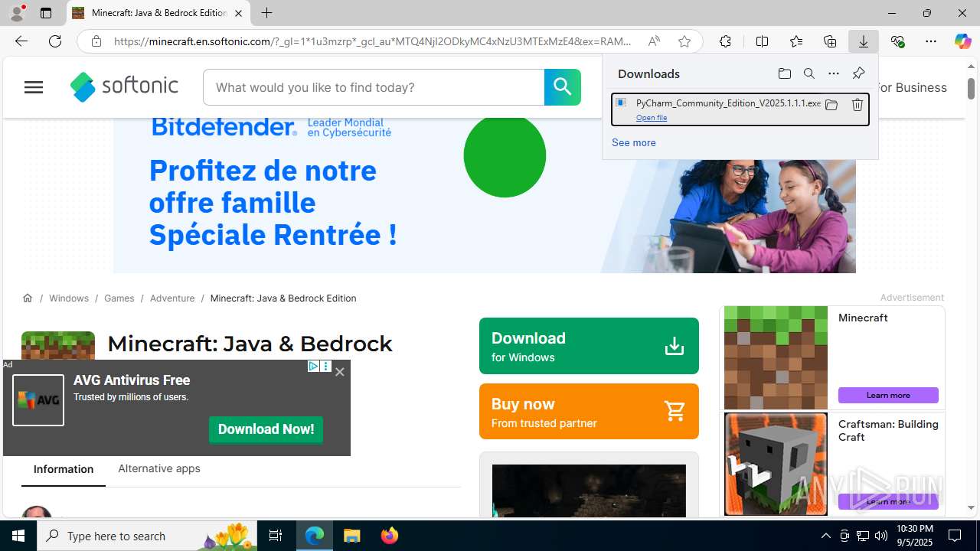Screen dimensions: 980x551
Task: Switch to Alternative apps tab
Action: 159,468
